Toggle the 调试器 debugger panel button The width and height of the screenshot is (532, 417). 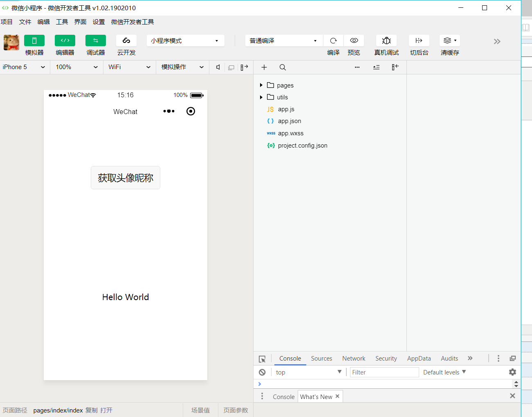point(96,40)
